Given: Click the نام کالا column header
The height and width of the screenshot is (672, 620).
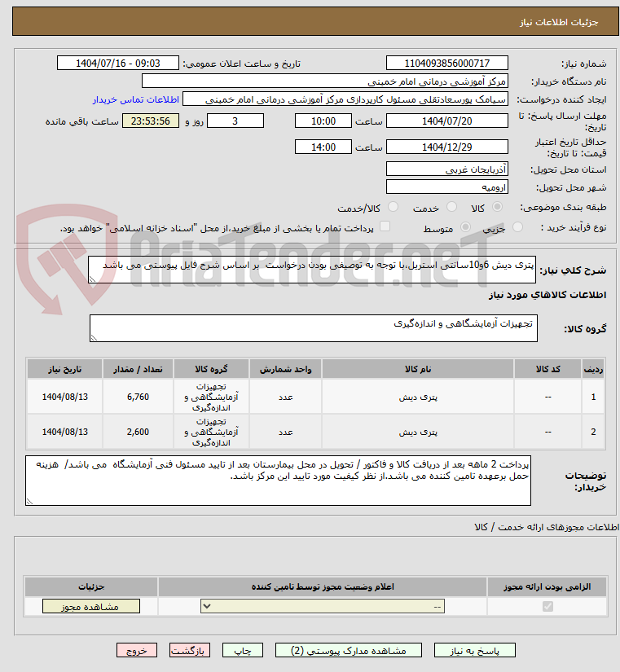Looking at the screenshot, I should coord(418,369).
